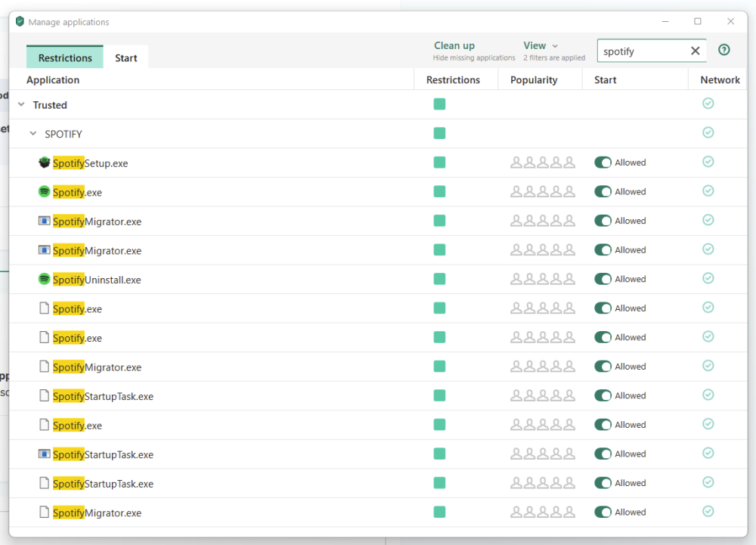Select the Trusted group label
Screen dimensions: 756x545
50,105
